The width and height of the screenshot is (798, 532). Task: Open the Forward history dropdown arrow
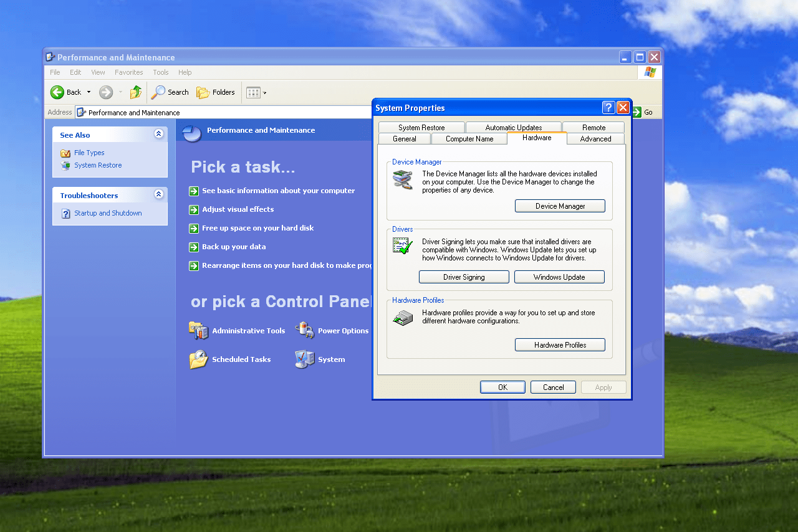coord(120,92)
